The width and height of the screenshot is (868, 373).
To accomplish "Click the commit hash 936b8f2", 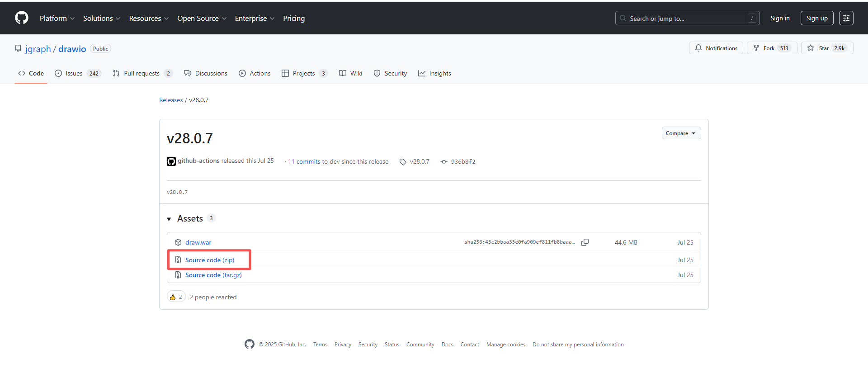I will [x=462, y=161].
